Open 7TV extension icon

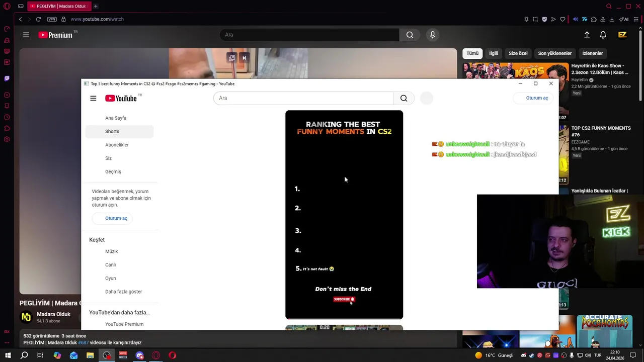(x=585, y=19)
